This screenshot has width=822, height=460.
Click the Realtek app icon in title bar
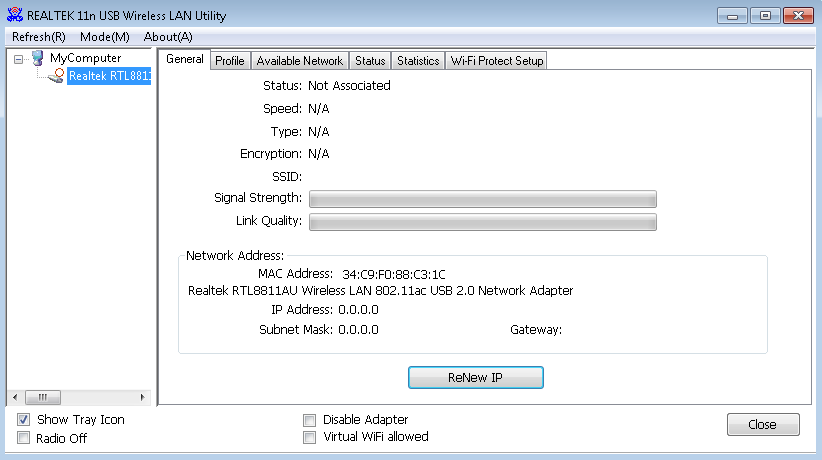tap(15, 15)
